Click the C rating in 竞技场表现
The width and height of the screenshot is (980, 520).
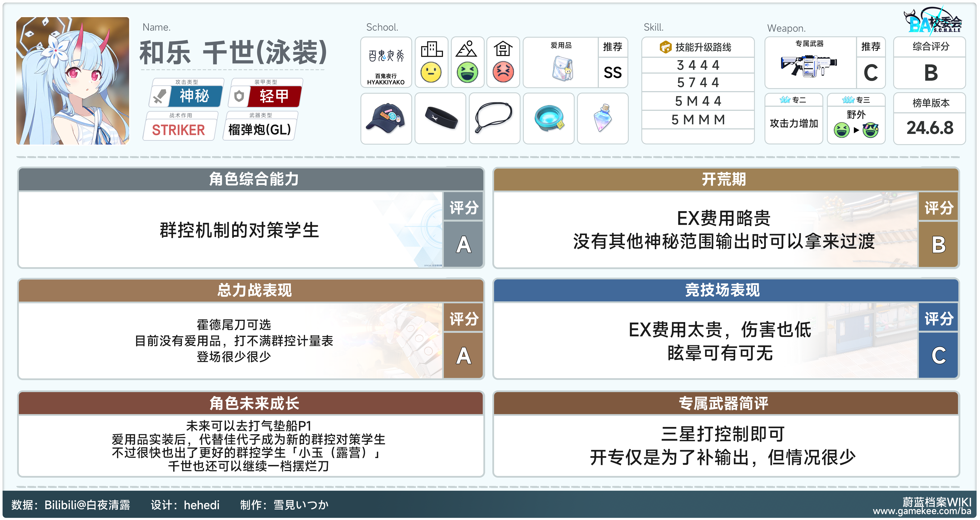click(x=938, y=356)
